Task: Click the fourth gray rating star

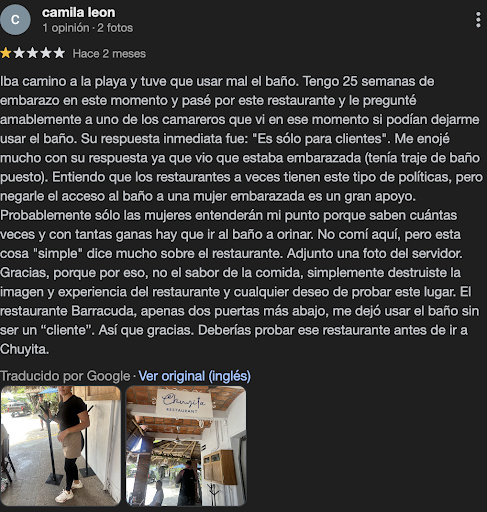Action: coord(46,53)
